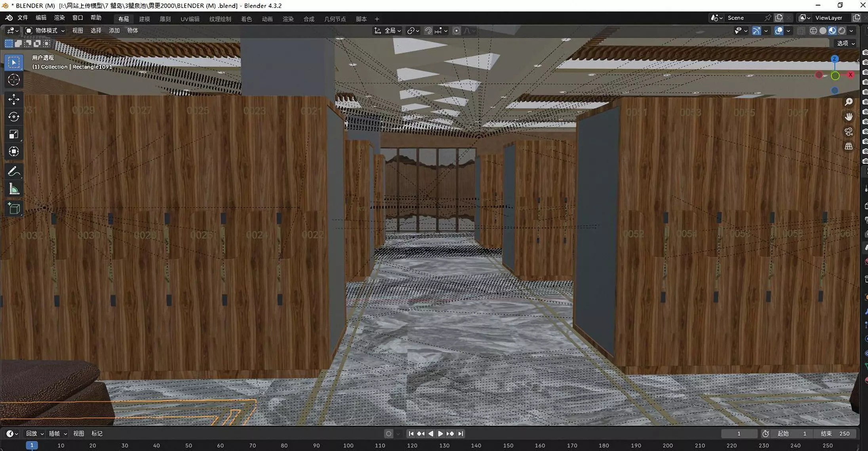Select the Scale tool
This screenshot has height=451, width=868.
tap(14, 134)
